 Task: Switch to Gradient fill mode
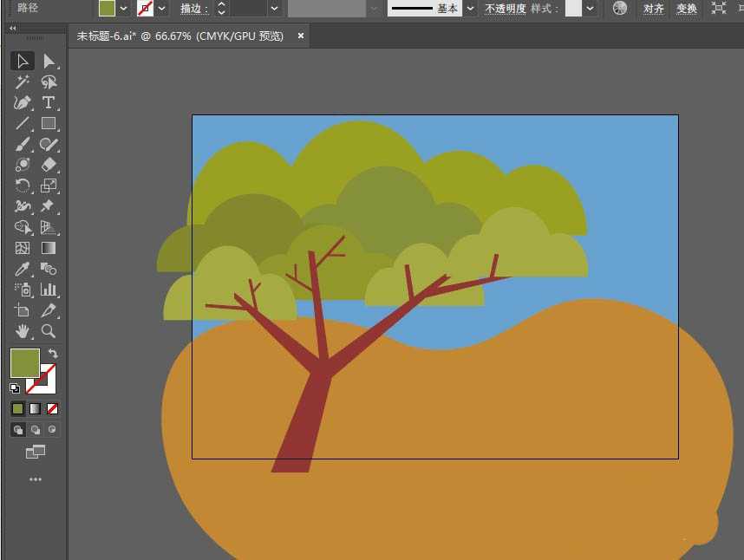coord(36,408)
